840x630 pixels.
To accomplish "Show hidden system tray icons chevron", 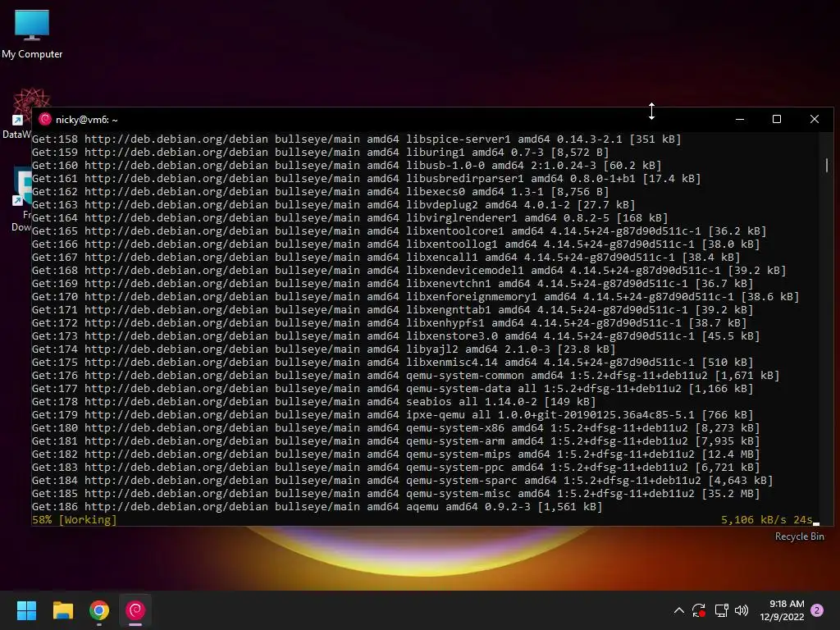I will (x=678, y=610).
